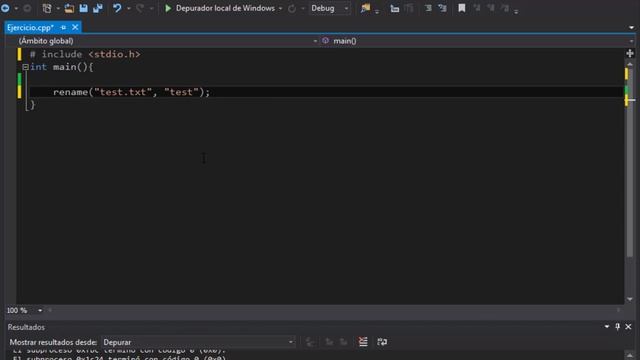
Task: Click the output panel scroll-up arrow
Action: pos(630,356)
